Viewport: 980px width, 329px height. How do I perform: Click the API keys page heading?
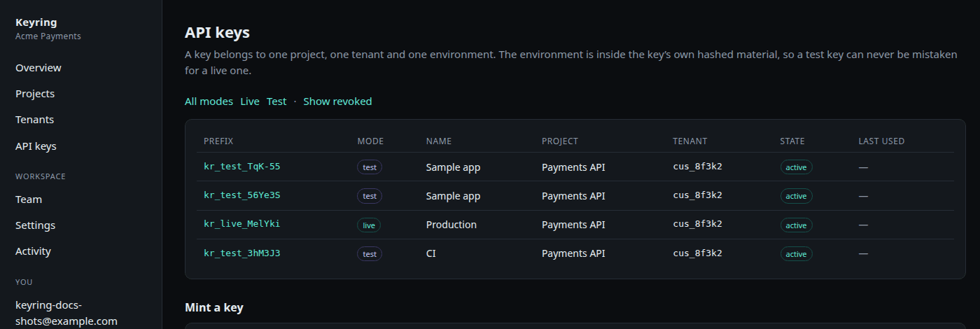(x=218, y=32)
